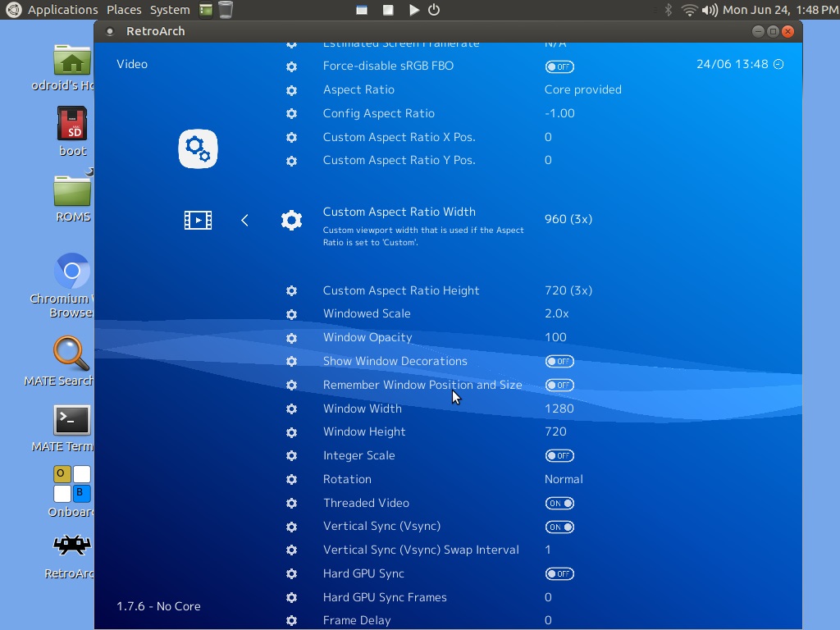Open the ROMS folder on desktop
This screenshot has width=840, height=630.
[x=72, y=191]
